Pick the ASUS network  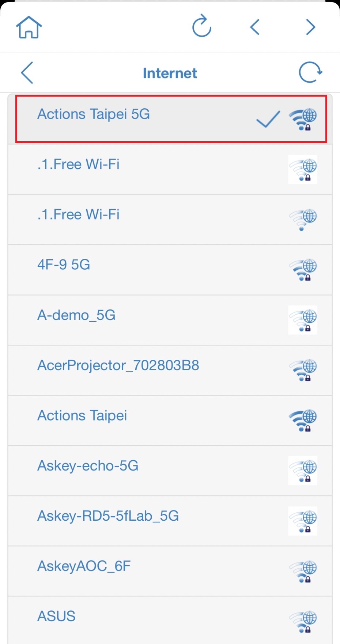point(56,616)
